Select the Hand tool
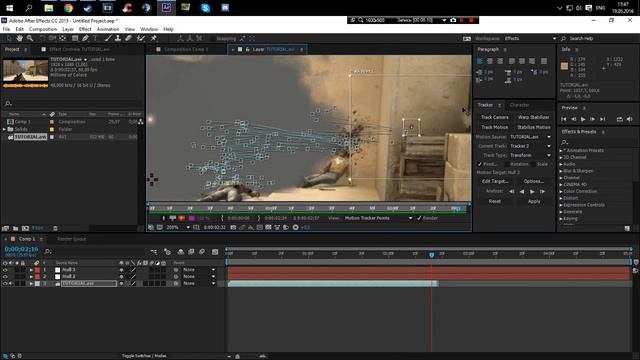The height and width of the screenshot is (360, 640). (20, 38)
